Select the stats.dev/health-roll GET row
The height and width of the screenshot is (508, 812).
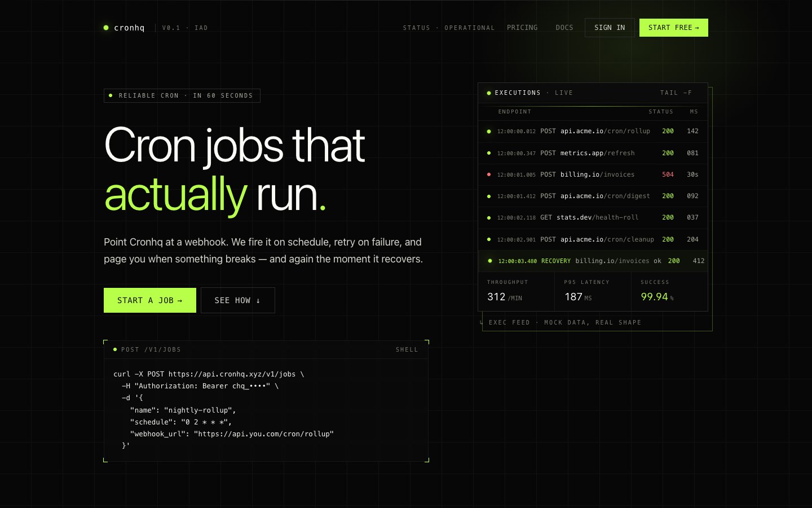pyautogui.click(x=593, y=218)
